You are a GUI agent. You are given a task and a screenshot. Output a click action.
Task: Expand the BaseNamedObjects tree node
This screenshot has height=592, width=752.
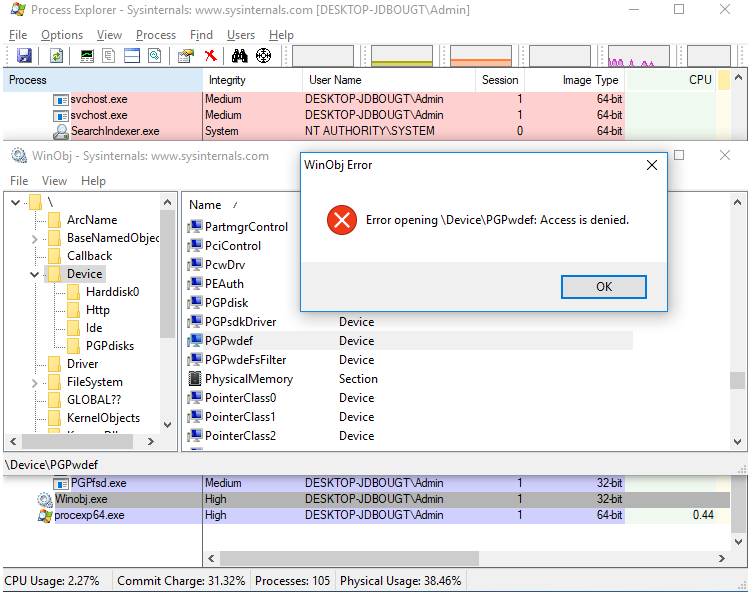(x=35, y=238)
